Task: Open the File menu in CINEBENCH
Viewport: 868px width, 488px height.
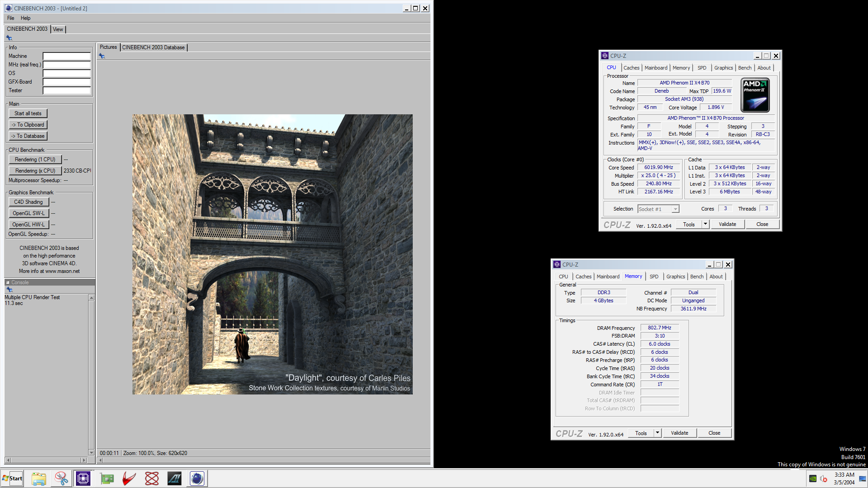Action: pyautogui.click(x=11, y=18)
